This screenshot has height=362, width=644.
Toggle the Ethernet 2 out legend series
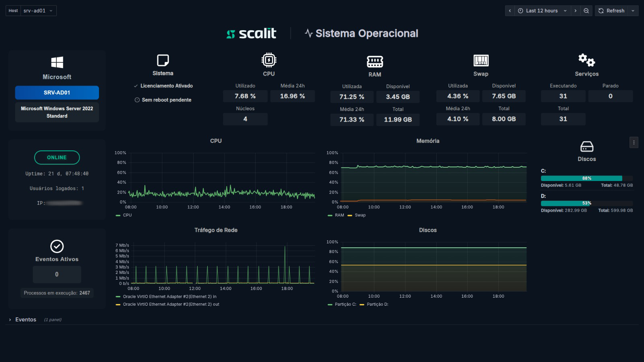click(171, 304)
